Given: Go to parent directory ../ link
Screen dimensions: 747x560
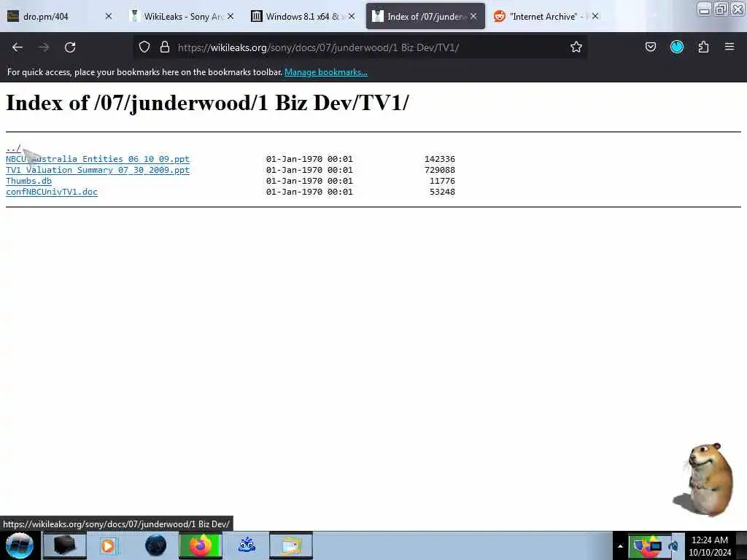Looking at the screenshot, I should click(x=13, y=148).
